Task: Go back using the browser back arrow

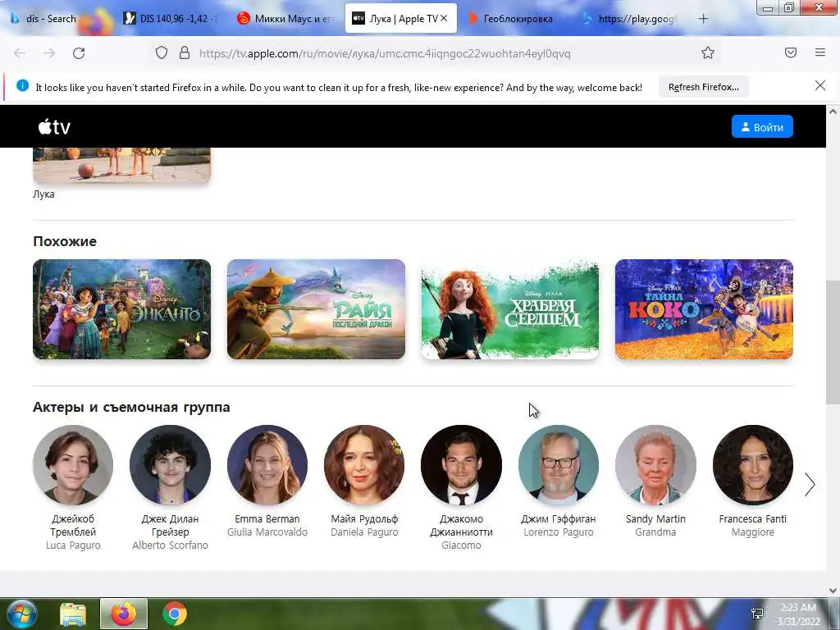Action: pos(20,53)
